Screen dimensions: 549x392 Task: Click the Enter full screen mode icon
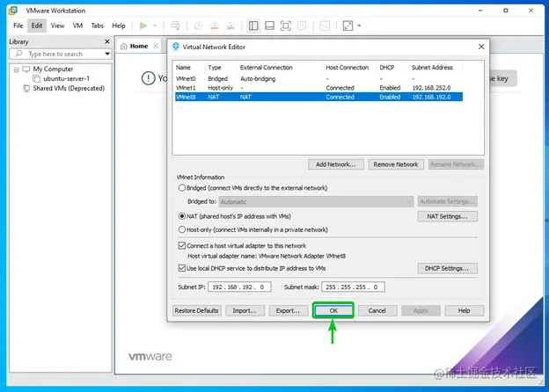[x=286, y=25]
